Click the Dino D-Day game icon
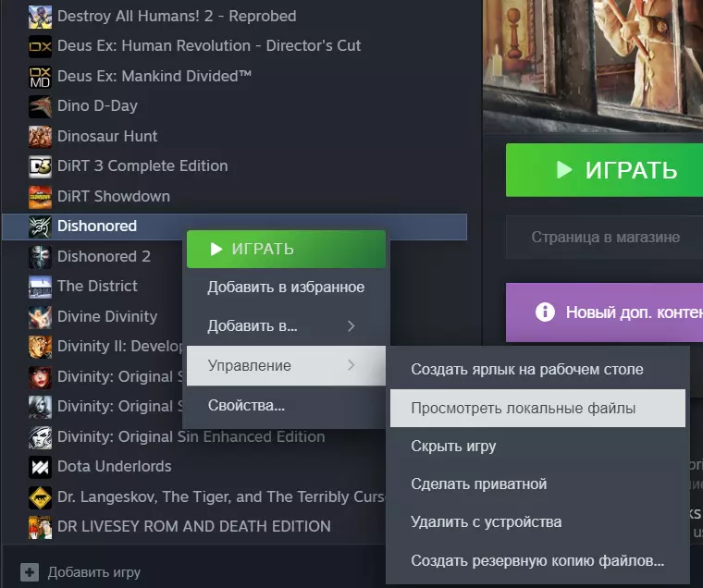The height and width of the screenshot is (588, 703). (x=40, y=106)
